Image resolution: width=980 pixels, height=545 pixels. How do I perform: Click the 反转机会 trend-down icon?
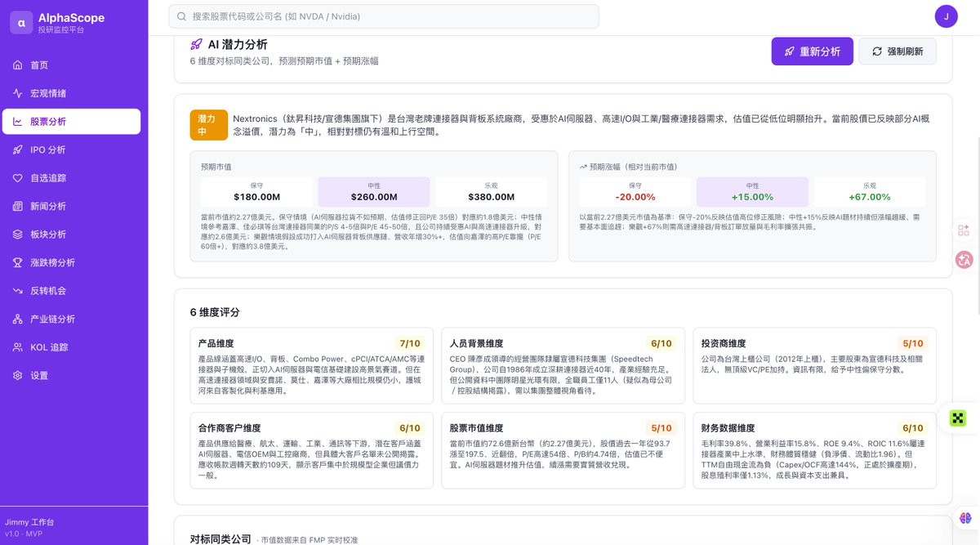pos(17,291)
